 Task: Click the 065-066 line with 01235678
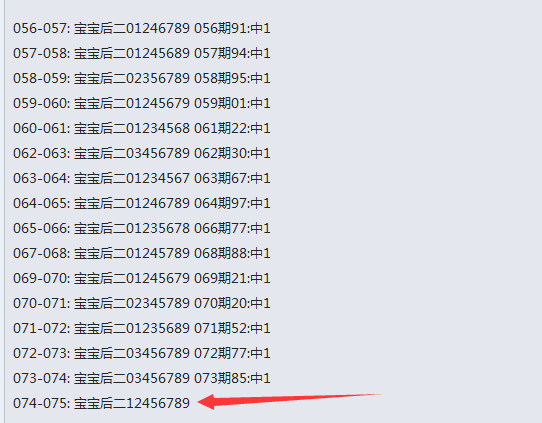142,228
